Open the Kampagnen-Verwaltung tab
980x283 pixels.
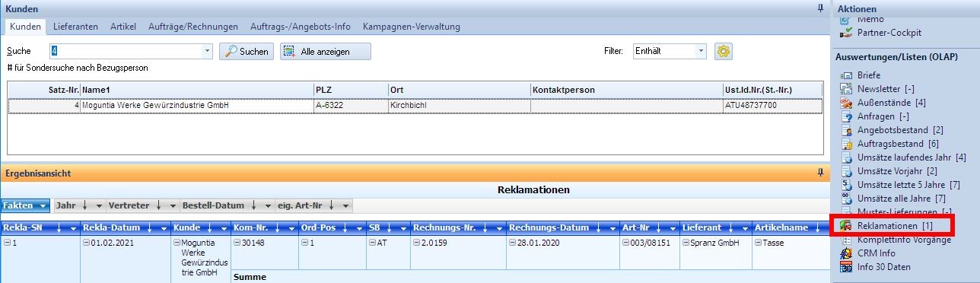pyautogui.click(x=412, y=27)
